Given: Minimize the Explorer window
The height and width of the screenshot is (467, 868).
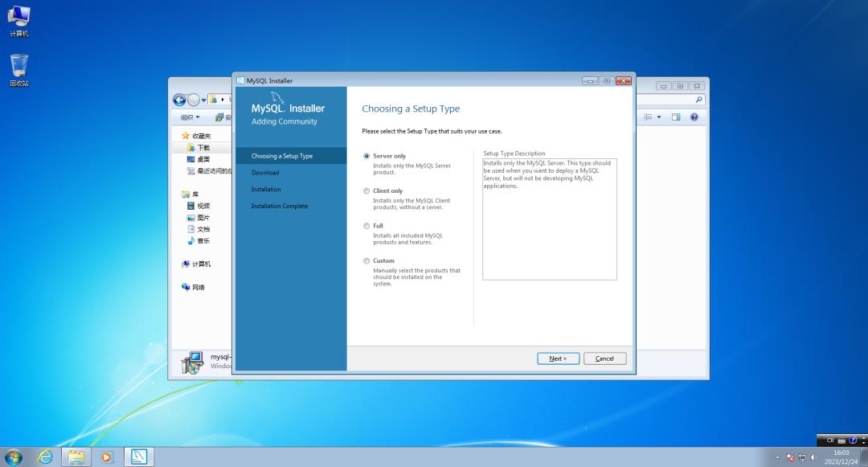Looking at the screenshot, I should point(663,86).
